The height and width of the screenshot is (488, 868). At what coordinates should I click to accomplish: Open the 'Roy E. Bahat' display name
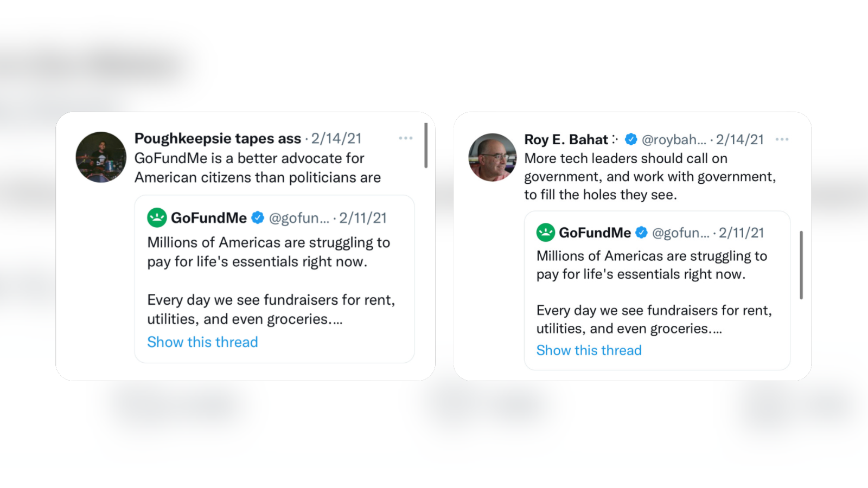[566, 140]
